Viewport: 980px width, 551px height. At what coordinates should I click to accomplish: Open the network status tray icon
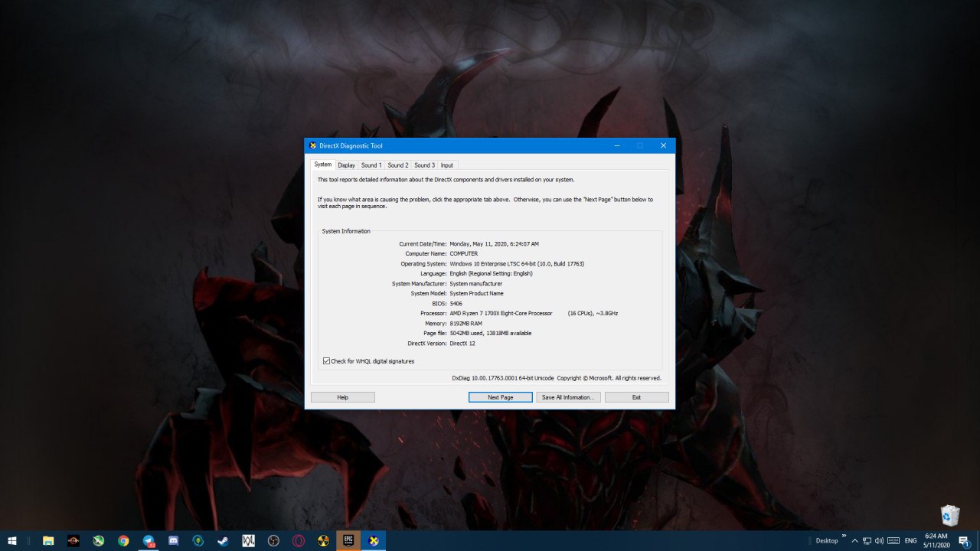[867, 540]
